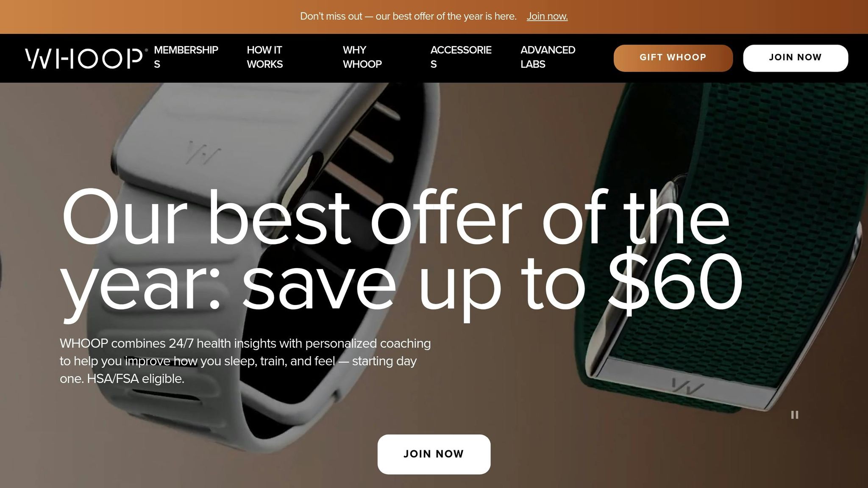This screenshot has width=868, height=488.
Task: Click the '$60' savings amount
Action: [675, 283]
